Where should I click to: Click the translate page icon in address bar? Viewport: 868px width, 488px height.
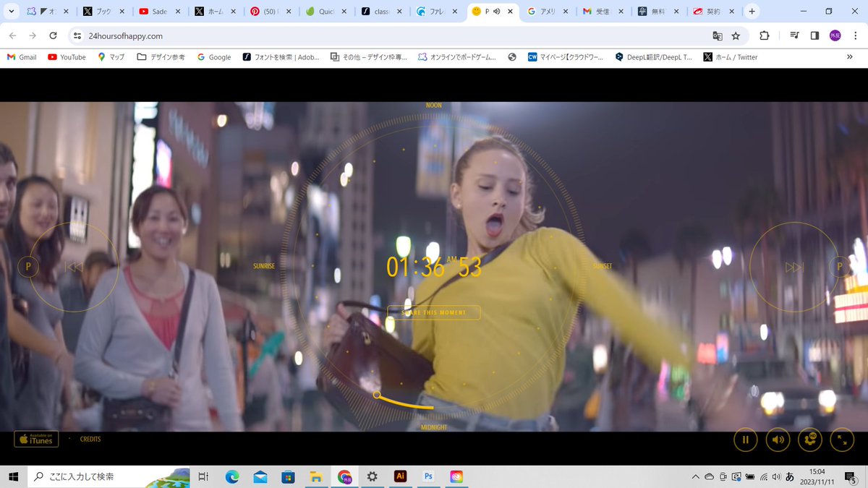click(x=717, y=35)
